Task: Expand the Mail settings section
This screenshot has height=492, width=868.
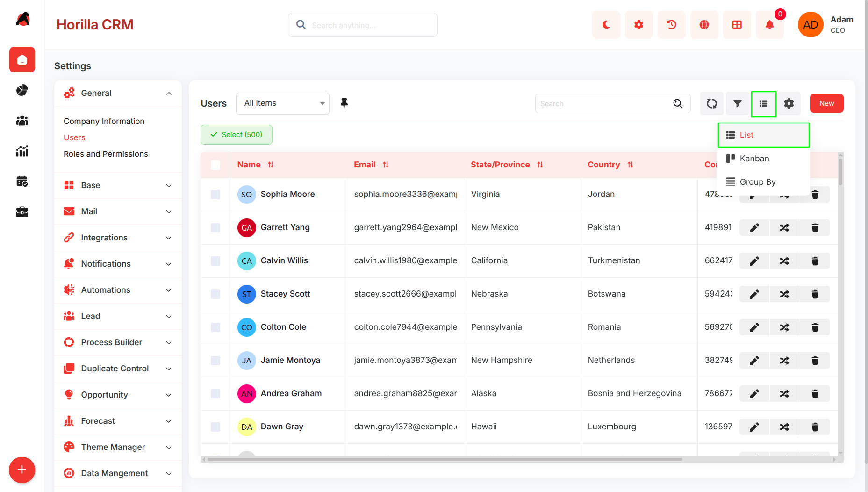Action: point(118,211)
